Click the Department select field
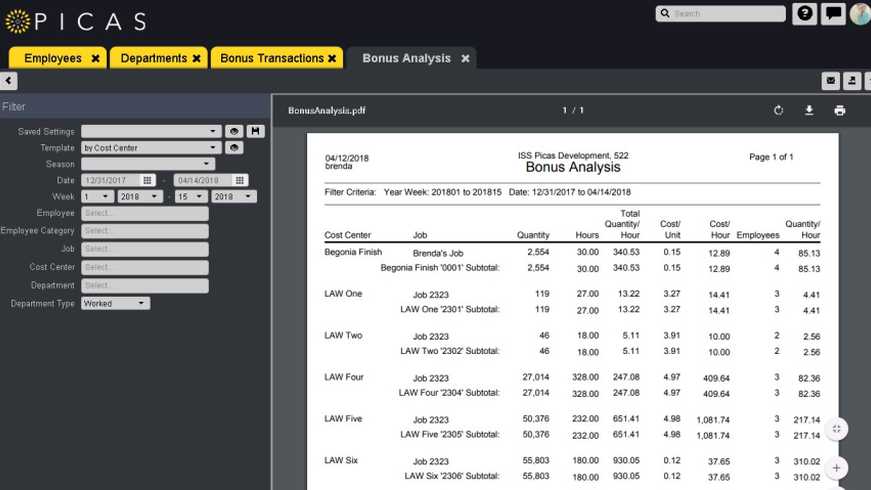Screen dimensions: 871x490 pyautogui.click(x=145, y=286)
